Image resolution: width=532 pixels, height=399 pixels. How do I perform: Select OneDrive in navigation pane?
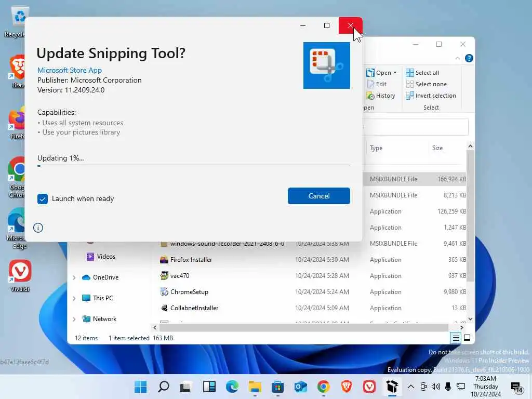[x=100, y=277]
